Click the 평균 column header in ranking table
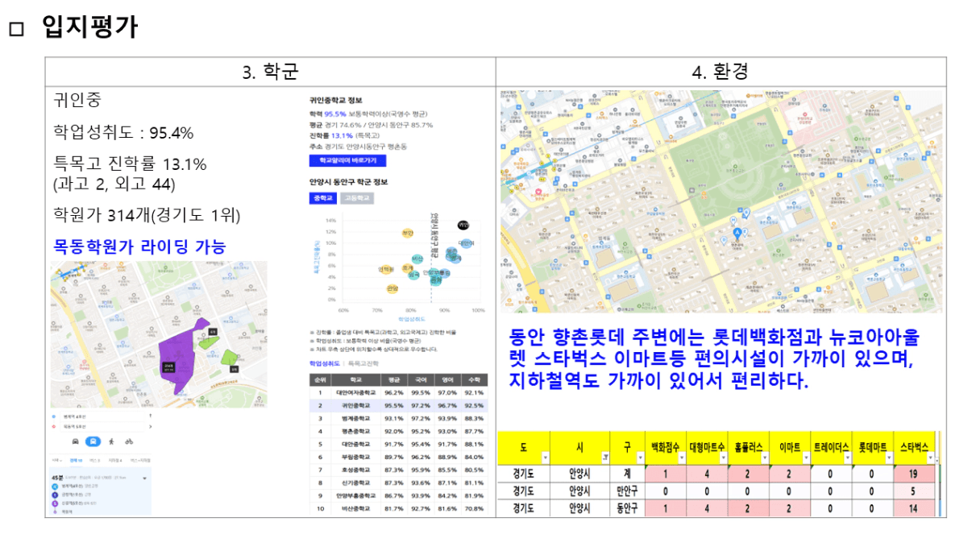This screenshot has height=551, width=980. 394,379
